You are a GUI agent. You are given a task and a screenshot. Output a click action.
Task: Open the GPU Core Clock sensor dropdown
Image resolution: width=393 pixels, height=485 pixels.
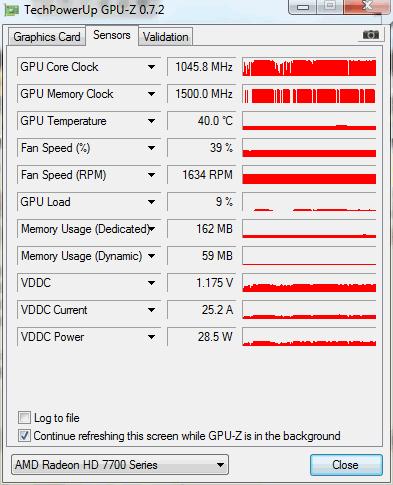click(x=151, y=67)
